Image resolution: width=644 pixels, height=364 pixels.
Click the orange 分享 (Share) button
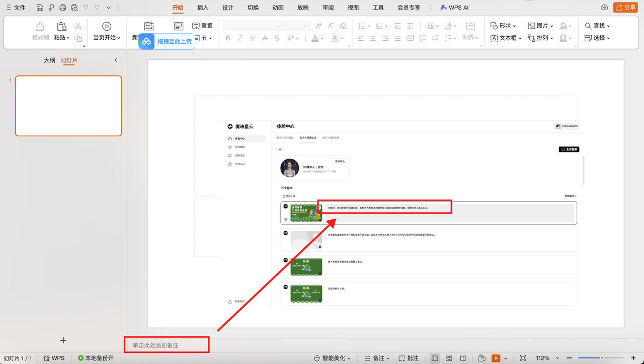(625, 8)
